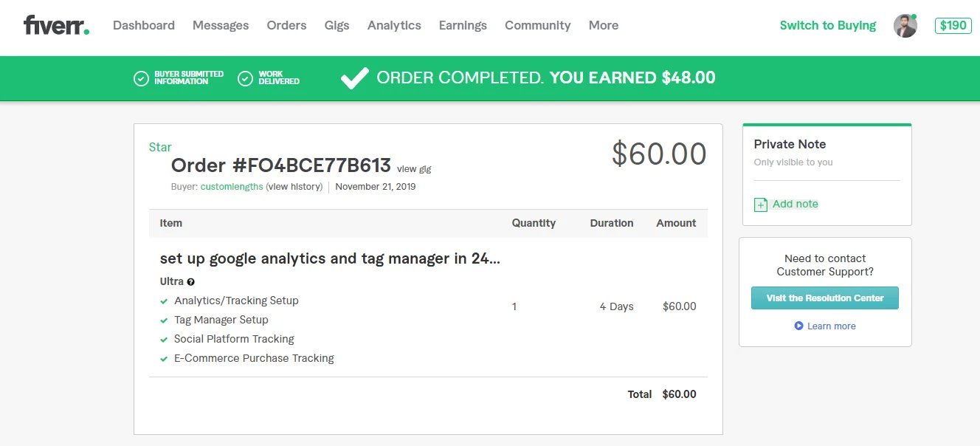Click the Analytics/Tracking Setup checkmark
Screen dimensions: 980x446
click(164, 301)
